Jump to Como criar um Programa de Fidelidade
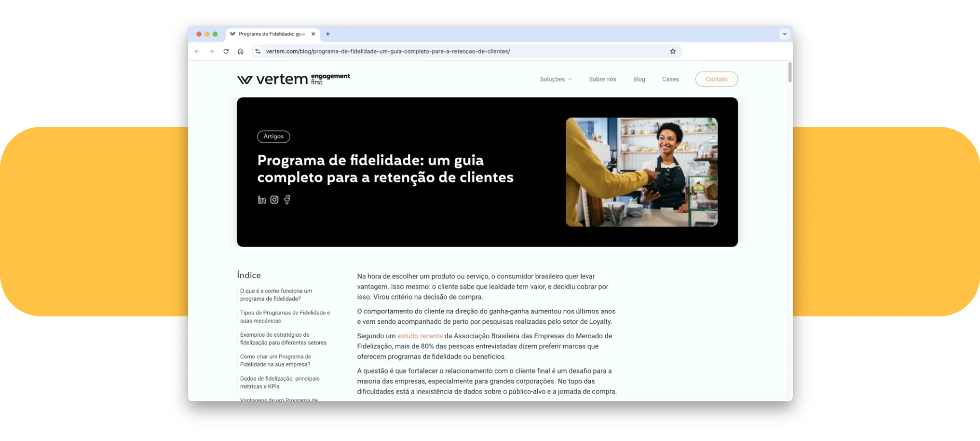 (x=275, y=360)
